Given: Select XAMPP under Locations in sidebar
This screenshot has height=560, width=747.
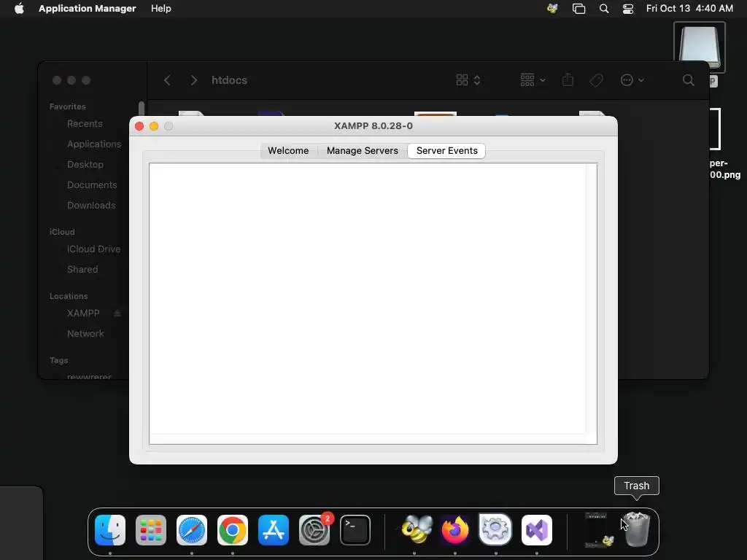Looking at the screenshot, I should tap(83, 314).
